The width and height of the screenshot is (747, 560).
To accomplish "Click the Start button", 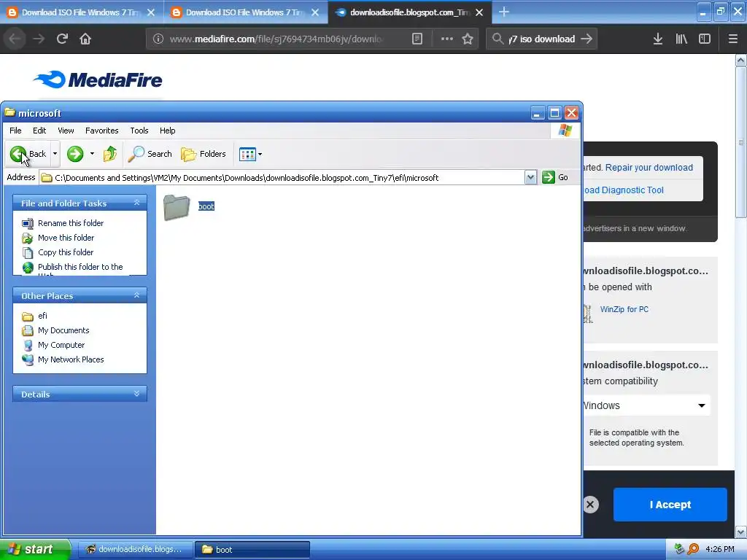I will (34, 549).
